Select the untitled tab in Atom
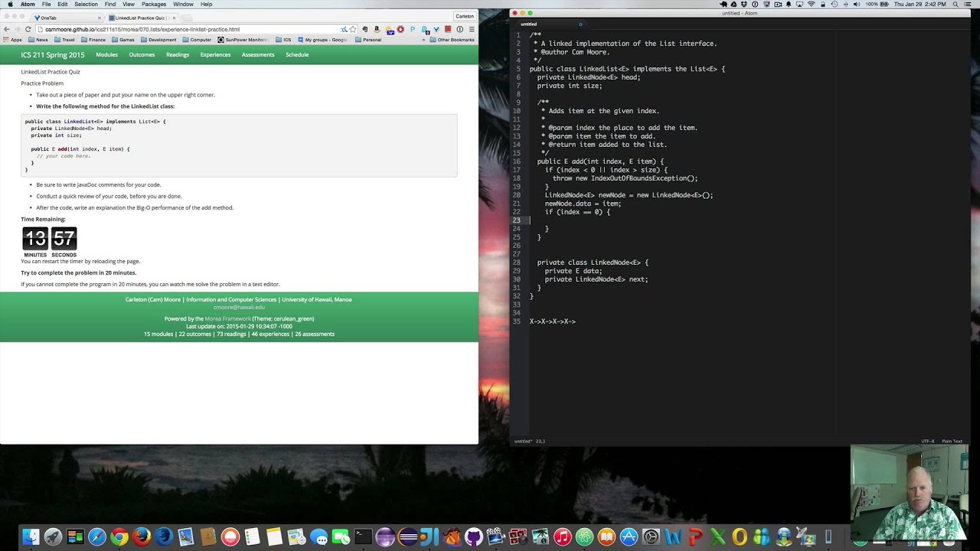 [x=547, y=24]
